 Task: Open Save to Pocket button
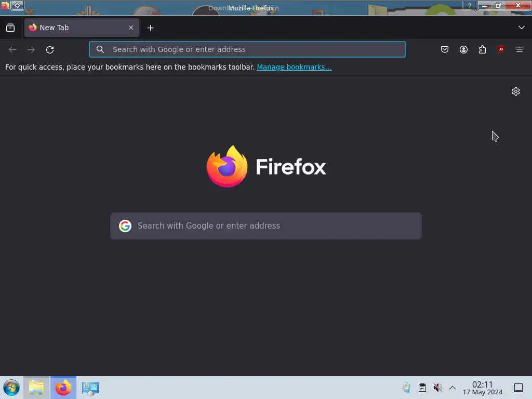445,49
